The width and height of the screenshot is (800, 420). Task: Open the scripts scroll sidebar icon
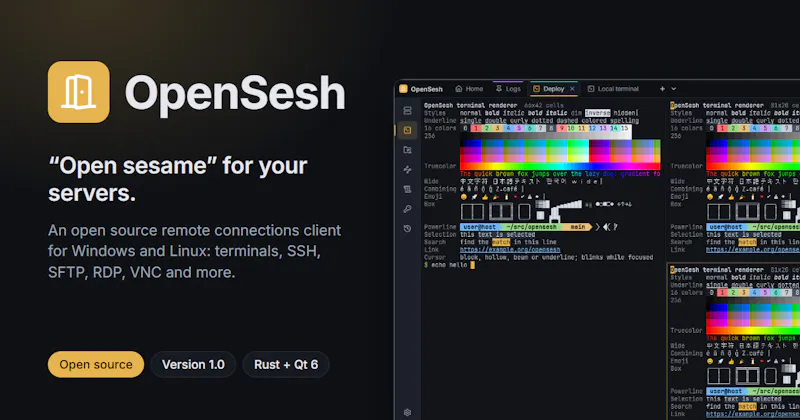(407, 189)
